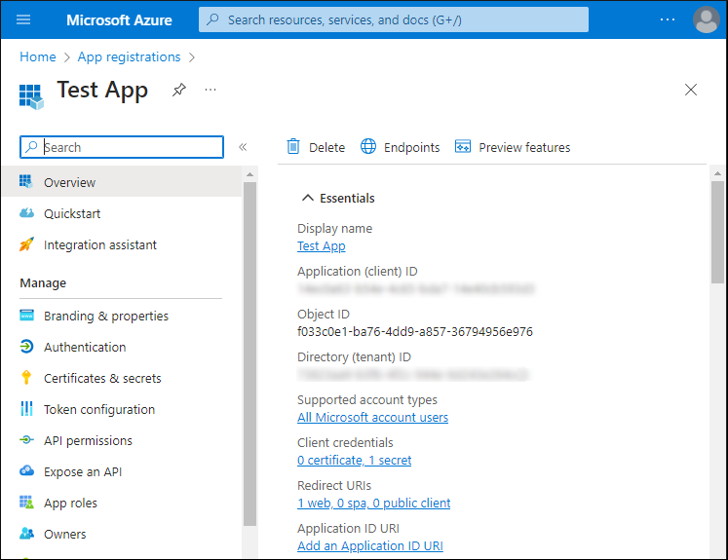Click the Endpoints globe icon
The height and width of the screenshot is (560, 728).
[368, 146]
